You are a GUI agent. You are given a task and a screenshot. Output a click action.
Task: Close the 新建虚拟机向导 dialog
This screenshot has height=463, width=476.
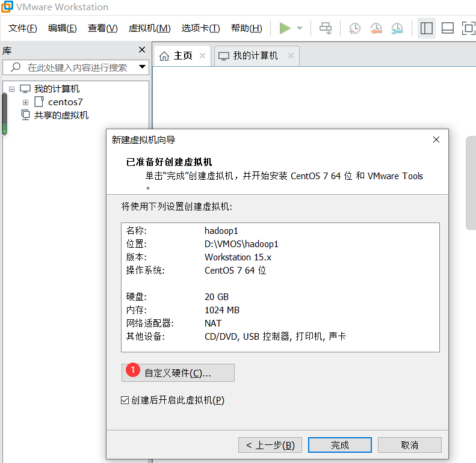[436, 140]
